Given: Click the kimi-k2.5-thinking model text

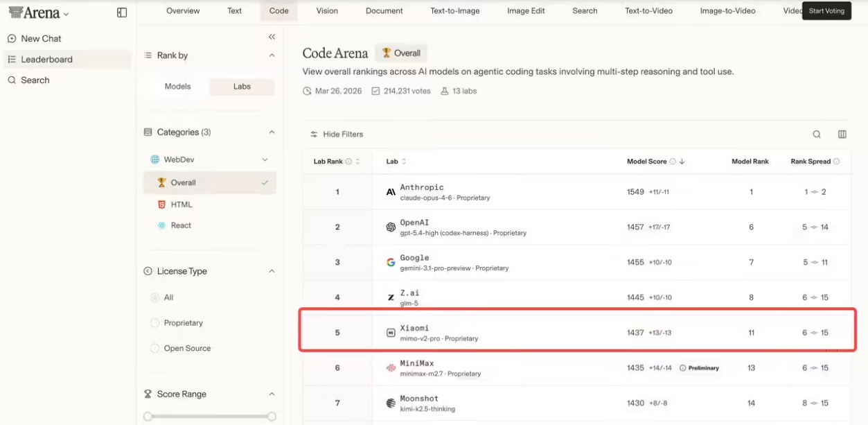Looking at the screenshot, I should pyautogui.click(x=427, y=409).
